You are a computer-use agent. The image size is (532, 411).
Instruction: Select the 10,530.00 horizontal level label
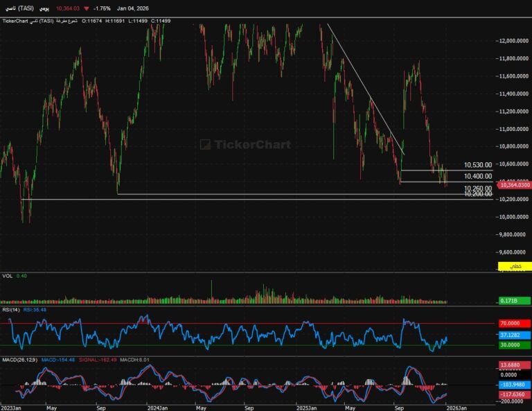(478, 166)
